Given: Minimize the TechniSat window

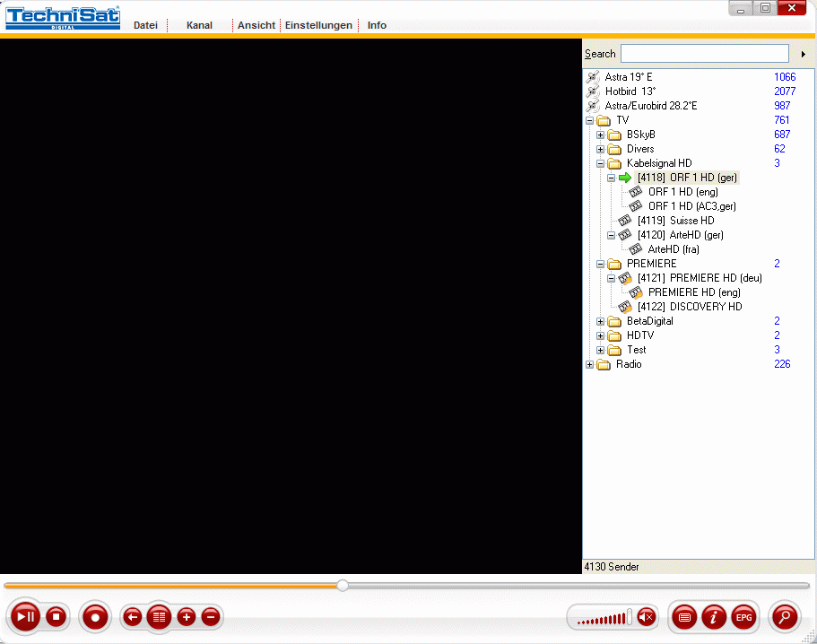Looking at the screenshot, I should (741, 9).
